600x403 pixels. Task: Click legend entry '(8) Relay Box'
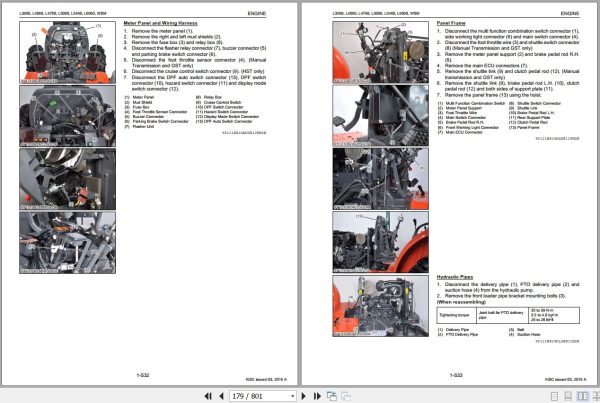point(209,97)
